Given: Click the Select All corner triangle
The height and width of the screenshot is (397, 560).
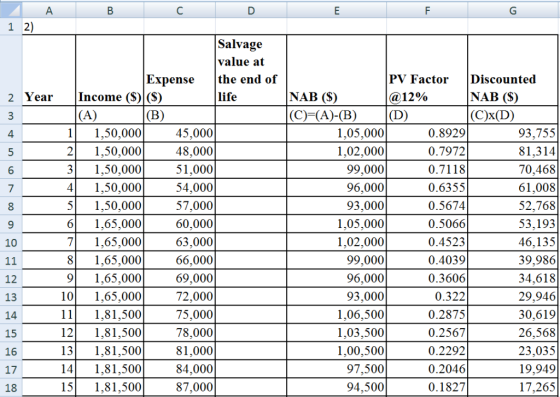Looking at the screenshot, I should (x=11, y=11).
